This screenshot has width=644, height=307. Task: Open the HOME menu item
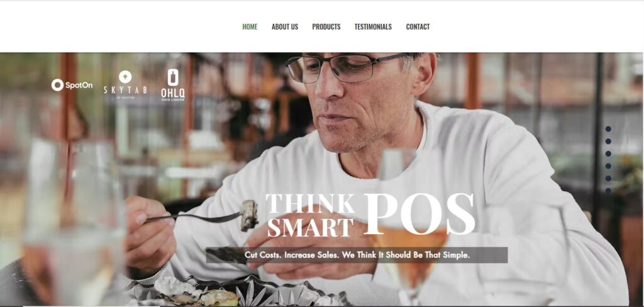point(250,26)
